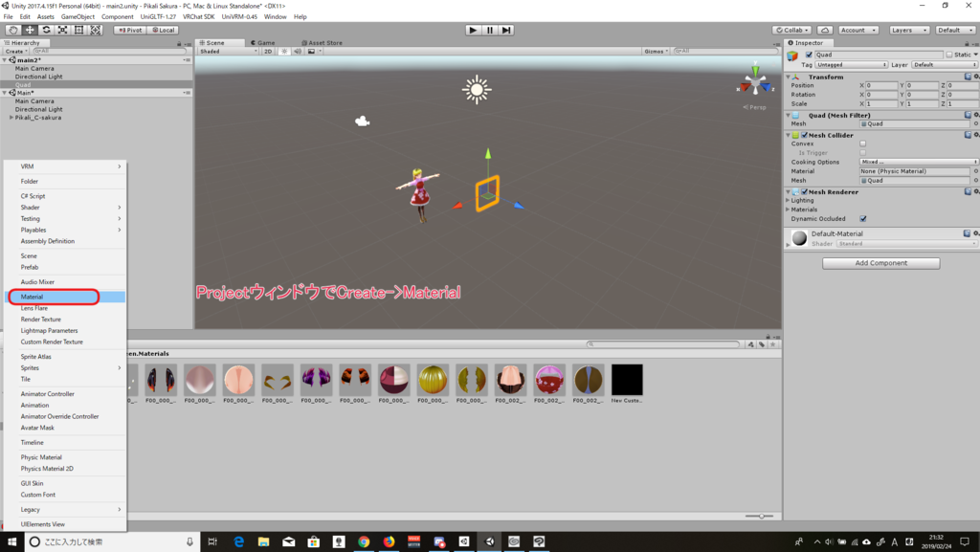Viewport: 980px width, 552px height.
Task: Click the GameObject cube icon in Inspector
Action: (x=792, y=55)
